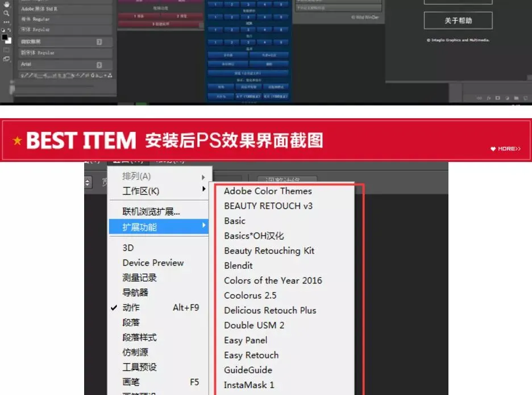Screen dimensions: 532x395
Task: Open the 画笔 F5 menu item
Action: (x=159, y=382)
